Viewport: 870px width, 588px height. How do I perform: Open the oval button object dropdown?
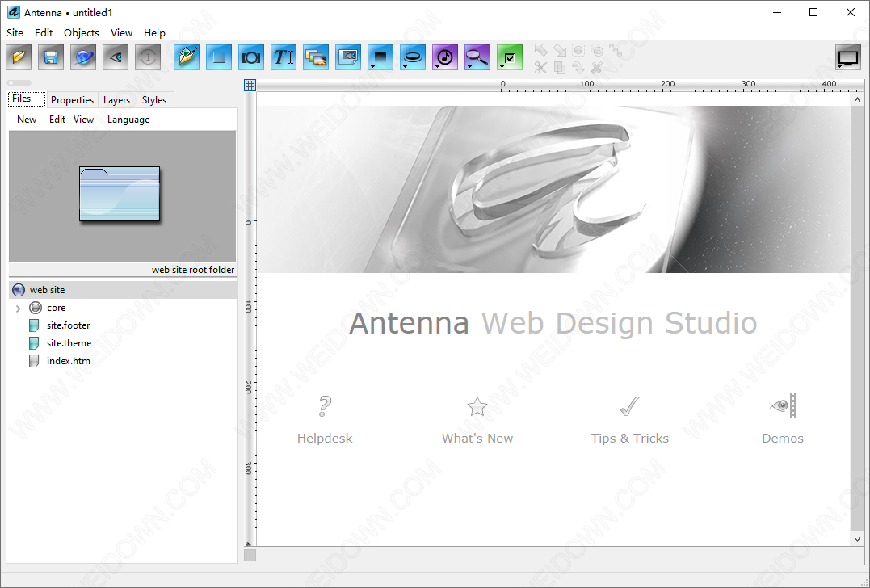[x=412, y=57]
